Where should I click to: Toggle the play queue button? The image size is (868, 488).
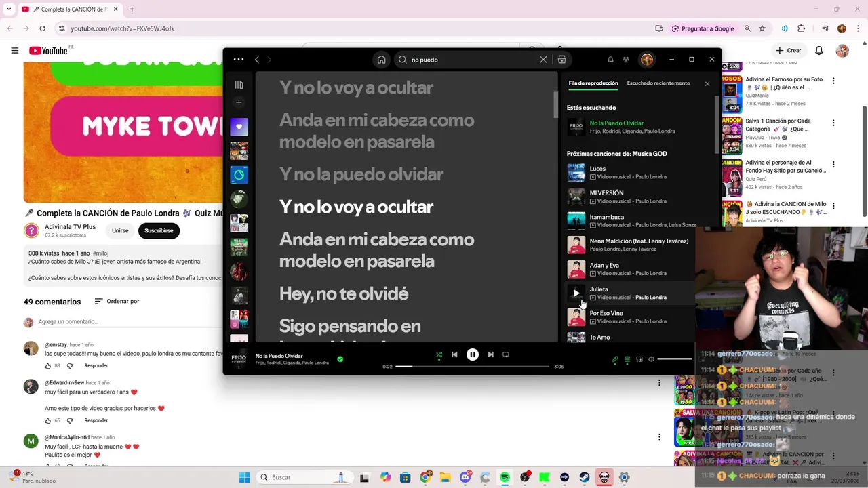coord(627,359)
